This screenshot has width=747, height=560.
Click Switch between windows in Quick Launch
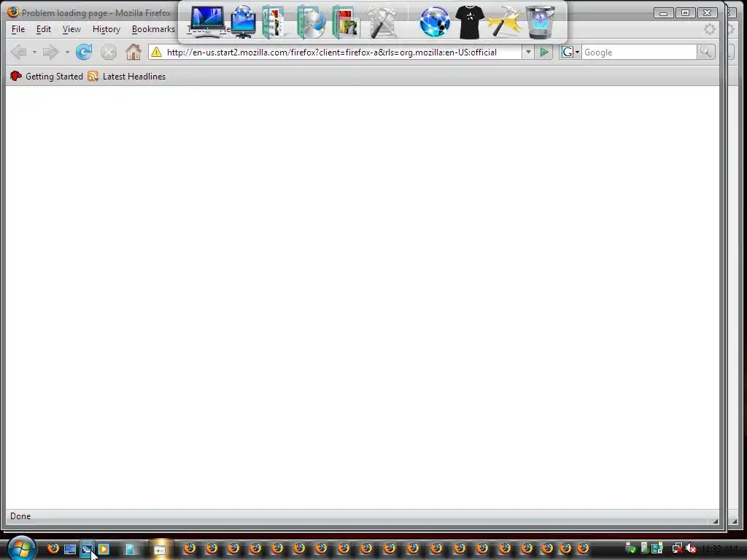(86, 550)
